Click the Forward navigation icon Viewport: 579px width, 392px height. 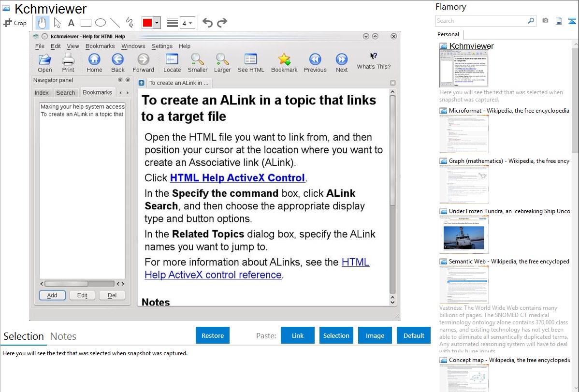tap(143, 63)
